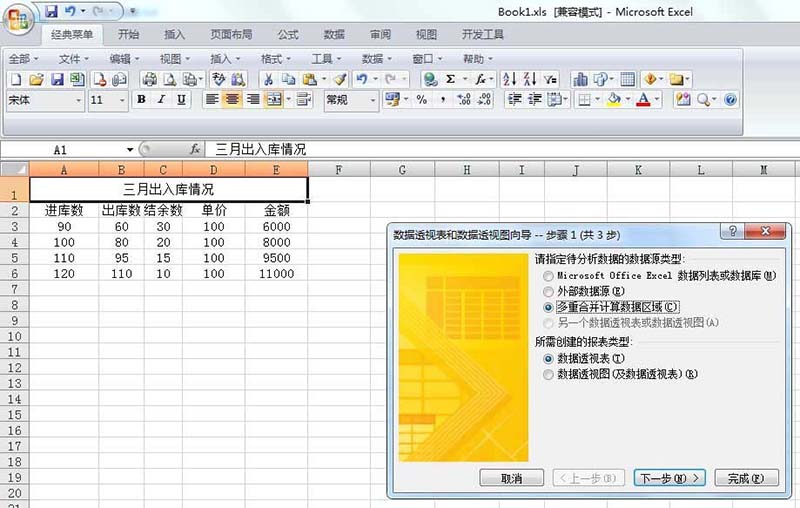
Task: Click the Office button orb
Action: [x=18, y=19]
